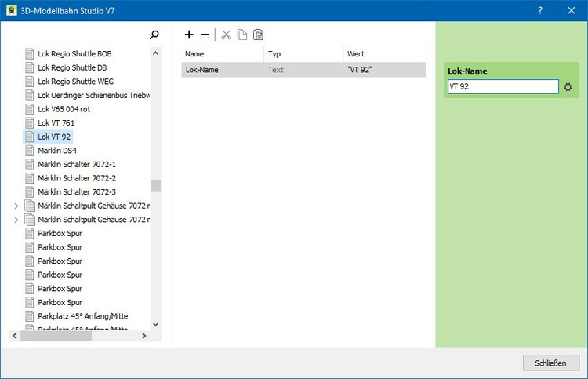The height and width of the screenshot is (379, 588).
Task: Click the search magnifier icon
Action: pyautogui.click(x=154, y=35)
